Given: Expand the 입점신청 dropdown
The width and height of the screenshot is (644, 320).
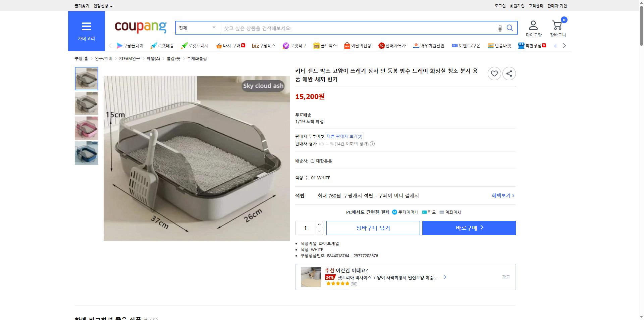Looking at the screenshot, I should (x=102, y=6).
